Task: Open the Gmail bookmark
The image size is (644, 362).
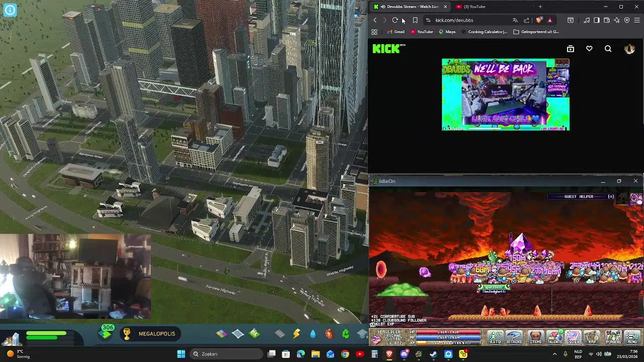Action: coord(396,32)
